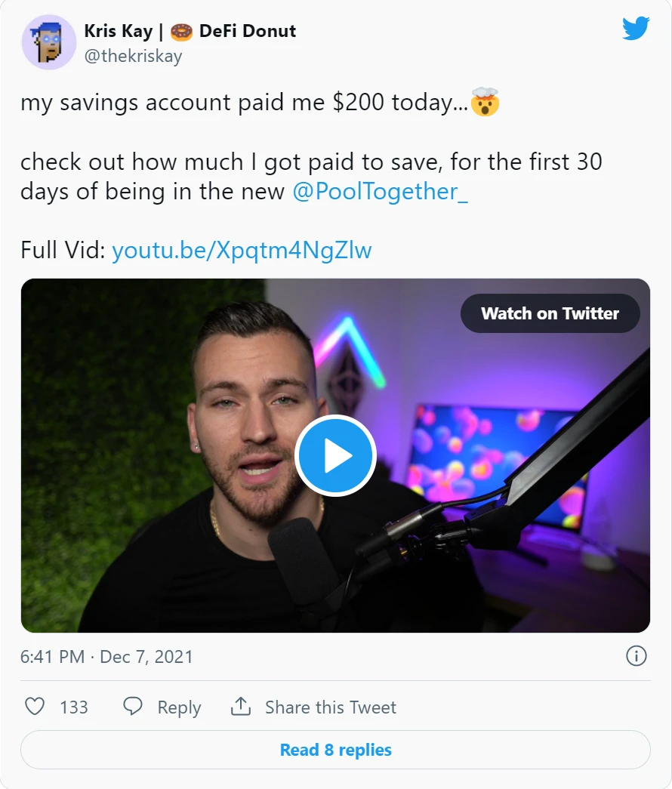This screenshot has width=672, height=789.
Task: Open Kris Kay's profile avatar
Action: click(x=49, y=42)
